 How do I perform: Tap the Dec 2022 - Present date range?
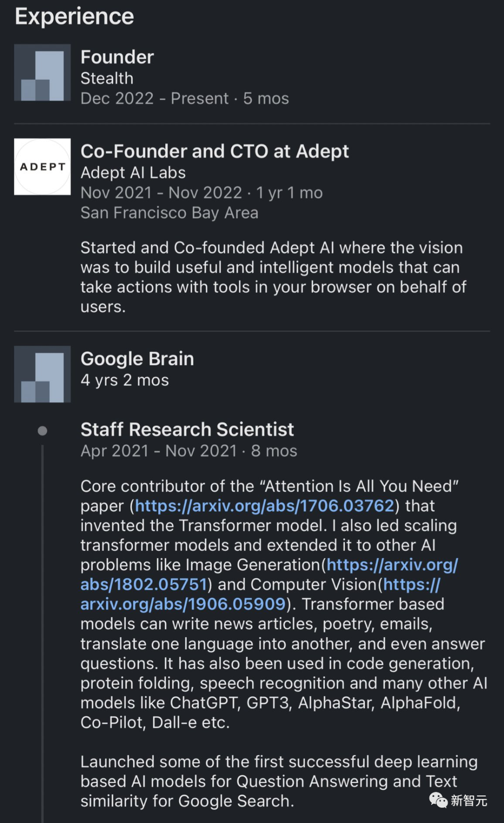click(x=154, y=99)
